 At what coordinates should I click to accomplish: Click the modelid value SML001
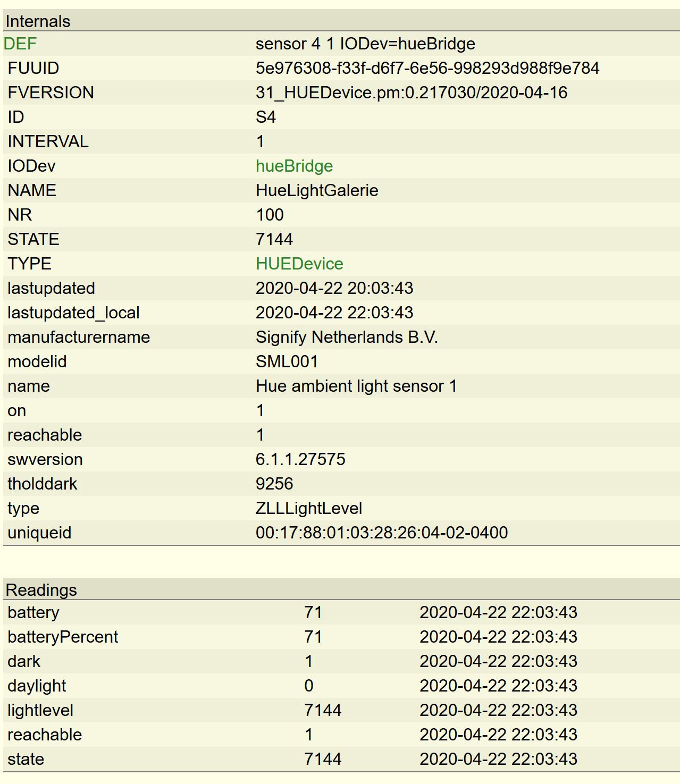point(287,361)
